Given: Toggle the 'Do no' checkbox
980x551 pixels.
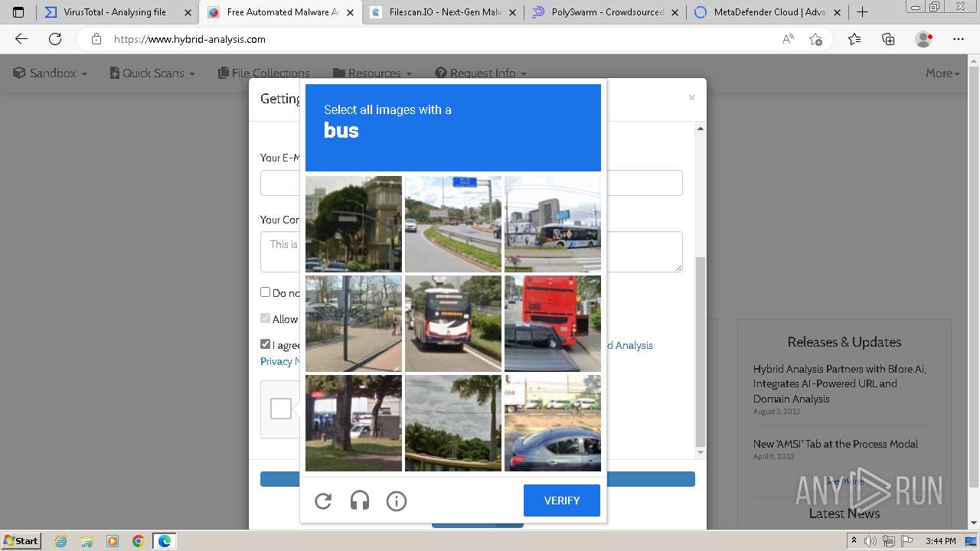Looking at the screenshot, I should click(x=265, y=292).
